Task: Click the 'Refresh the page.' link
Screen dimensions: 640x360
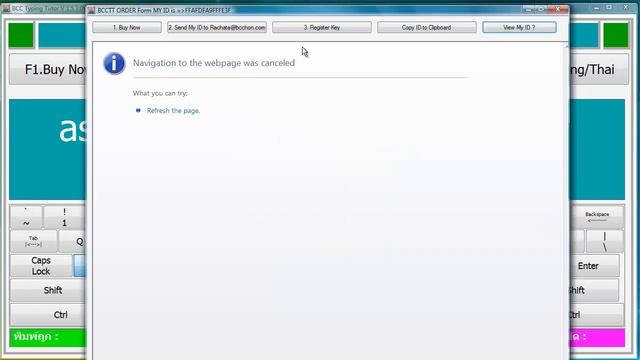Action: point(173,111)
